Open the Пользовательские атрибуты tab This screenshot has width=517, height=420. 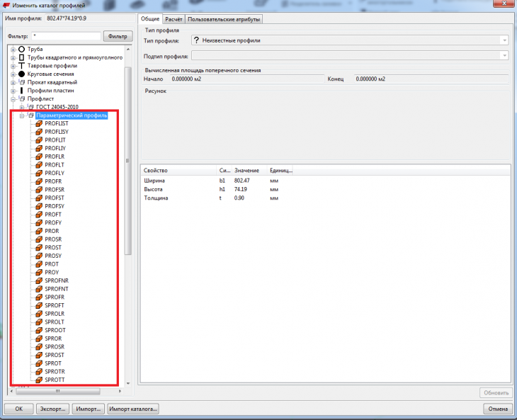point(223,20)
